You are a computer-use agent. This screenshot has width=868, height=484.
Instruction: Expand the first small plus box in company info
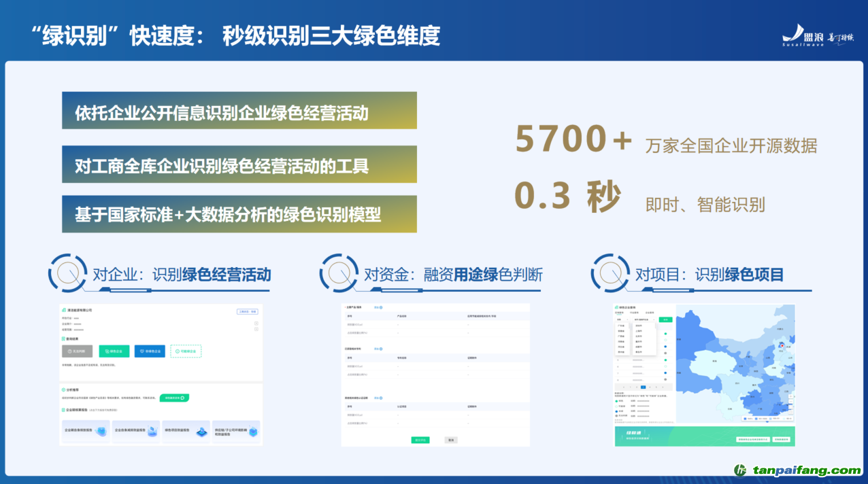(x=256, y=324)
